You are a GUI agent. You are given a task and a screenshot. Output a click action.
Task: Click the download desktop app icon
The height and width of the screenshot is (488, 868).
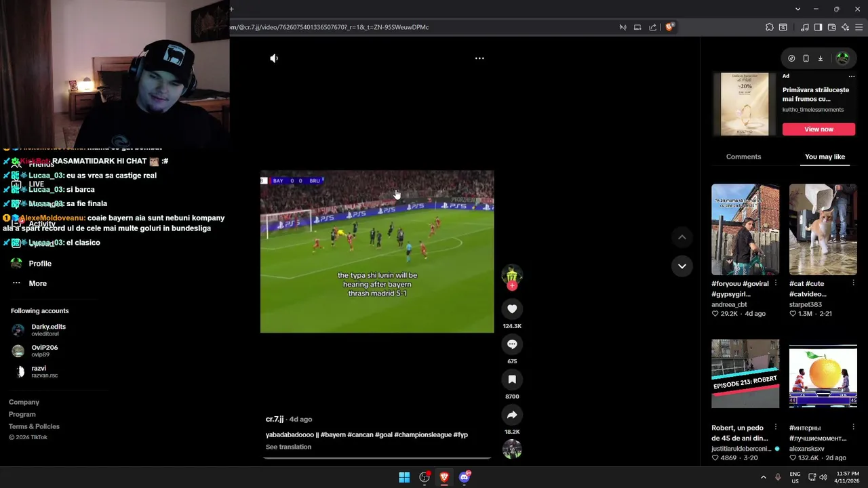820,58
